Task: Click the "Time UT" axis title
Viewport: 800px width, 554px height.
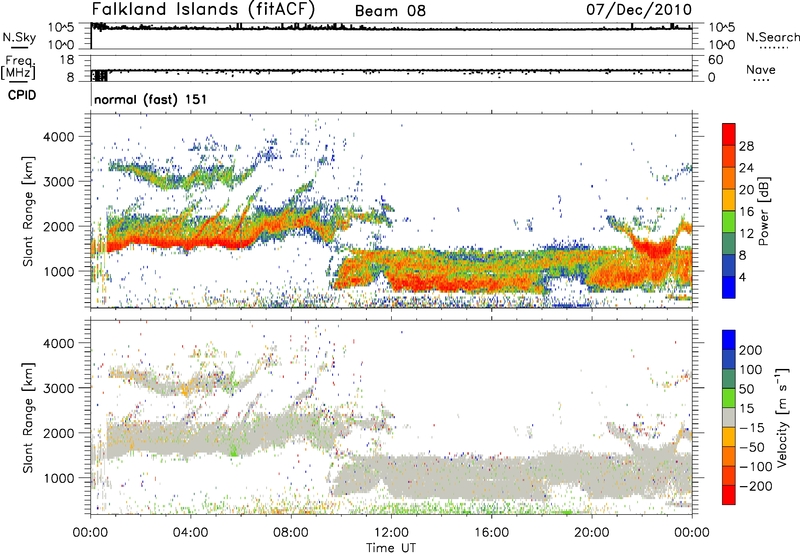Action: click(x=391, y=548)
